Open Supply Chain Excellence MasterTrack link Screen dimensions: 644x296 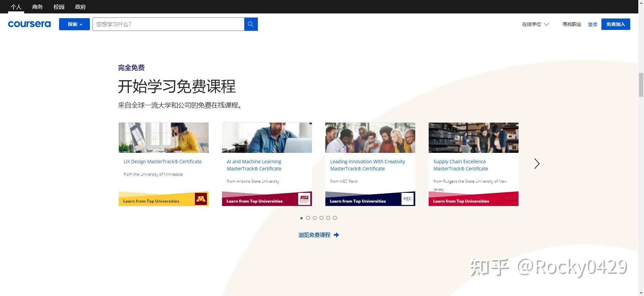pyautogui.click(x=461, y=165)
